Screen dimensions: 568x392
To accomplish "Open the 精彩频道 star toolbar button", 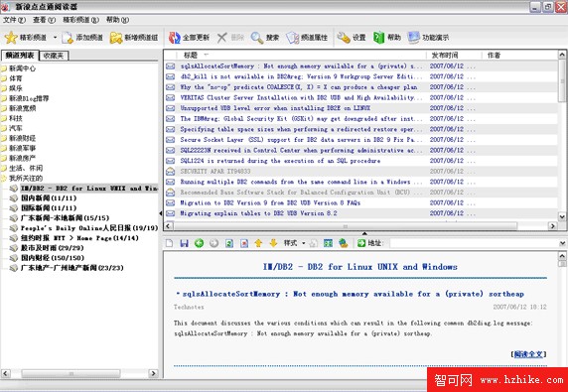I will pyautogui.click(x=26, y=38).
